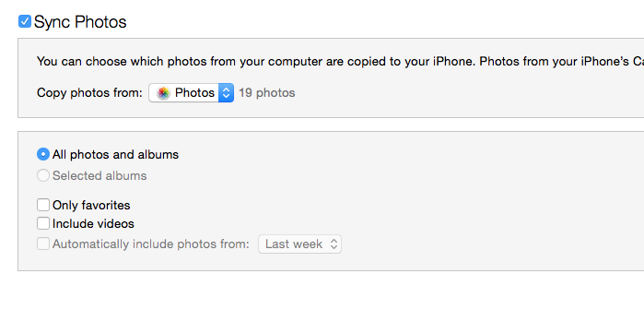
Task: Select All photos and albums radio button
Action: click(43, 154)
